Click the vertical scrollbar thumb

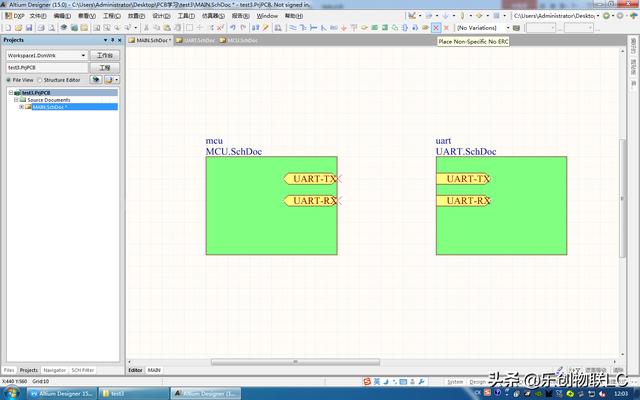pyautogui.click(x=622, y=198)
